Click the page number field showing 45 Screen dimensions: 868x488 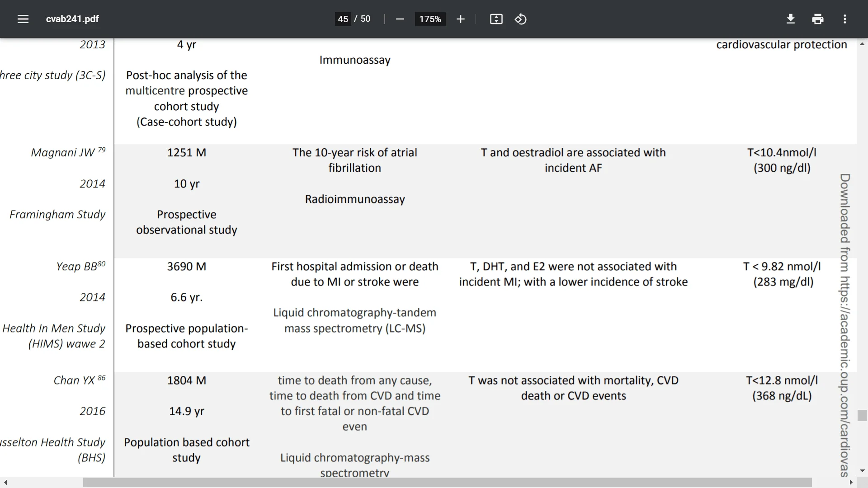click(x=343, y=19)
